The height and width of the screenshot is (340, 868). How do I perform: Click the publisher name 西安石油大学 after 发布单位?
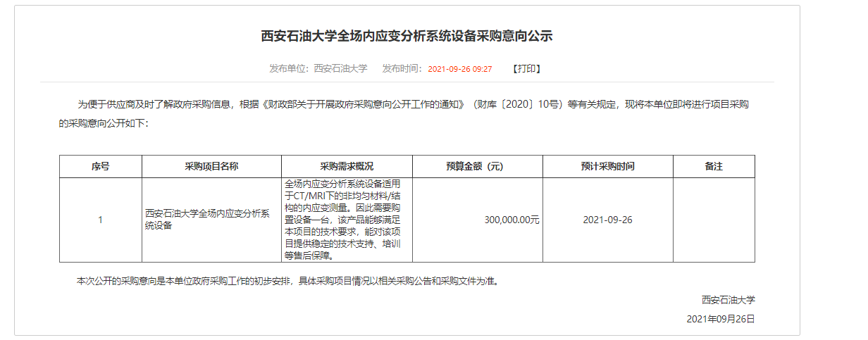pos(340,69)
